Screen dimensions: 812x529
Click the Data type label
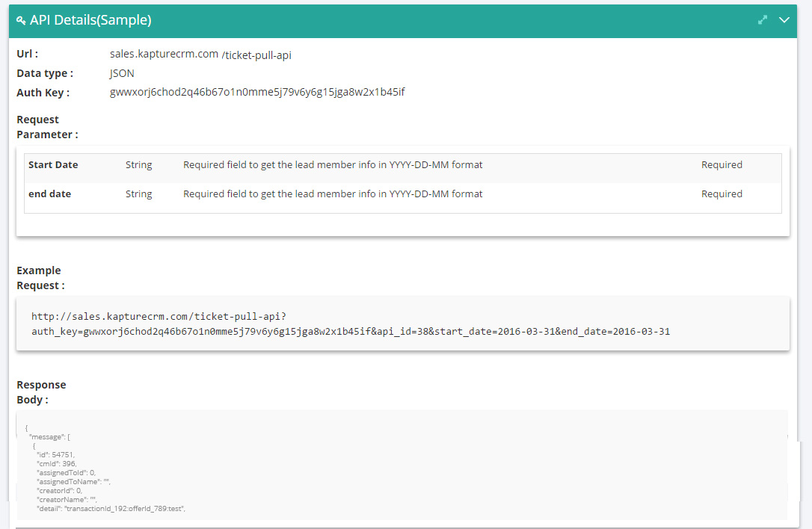tap(45, 73)
